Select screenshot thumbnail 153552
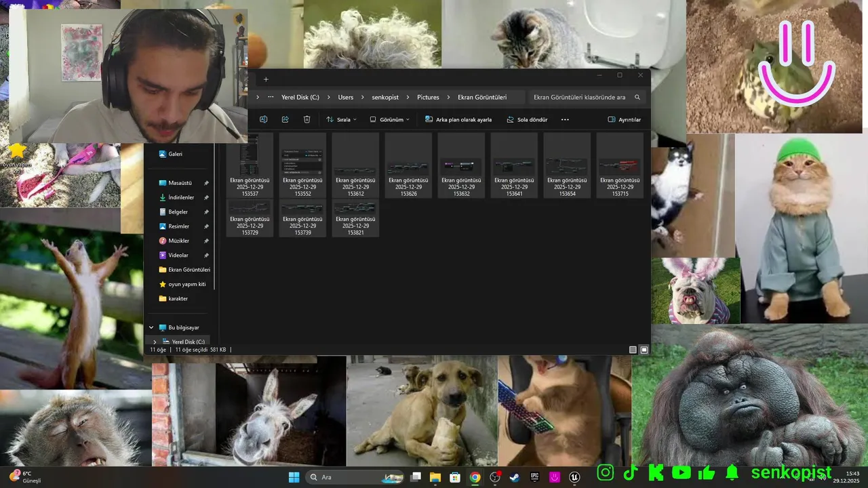 click(x=302, y=165)
